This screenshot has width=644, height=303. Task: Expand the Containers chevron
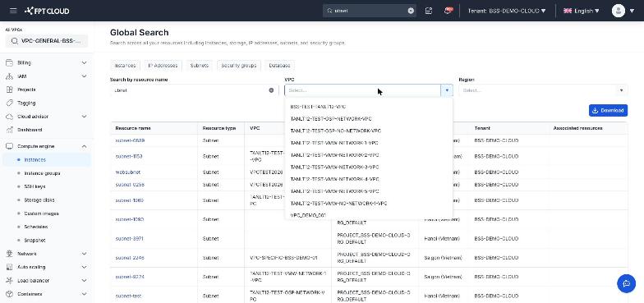coord(84,294)
